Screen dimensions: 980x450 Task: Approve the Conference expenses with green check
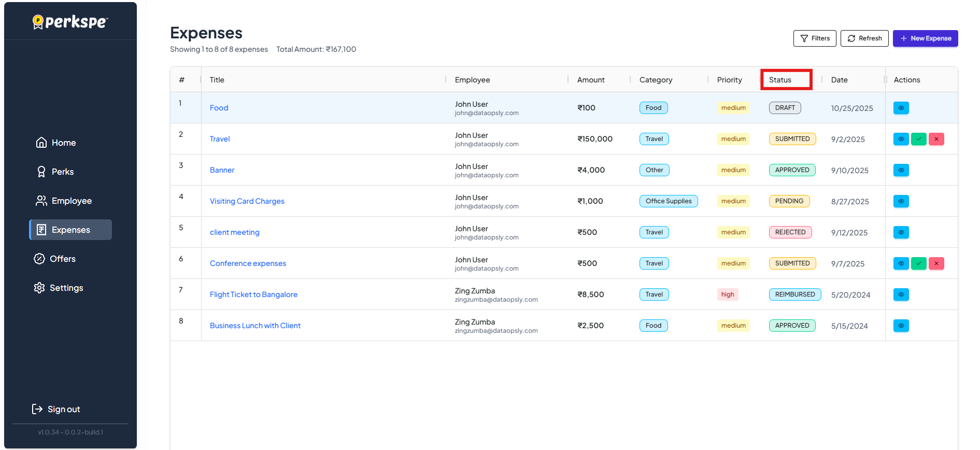click(918, 263)
